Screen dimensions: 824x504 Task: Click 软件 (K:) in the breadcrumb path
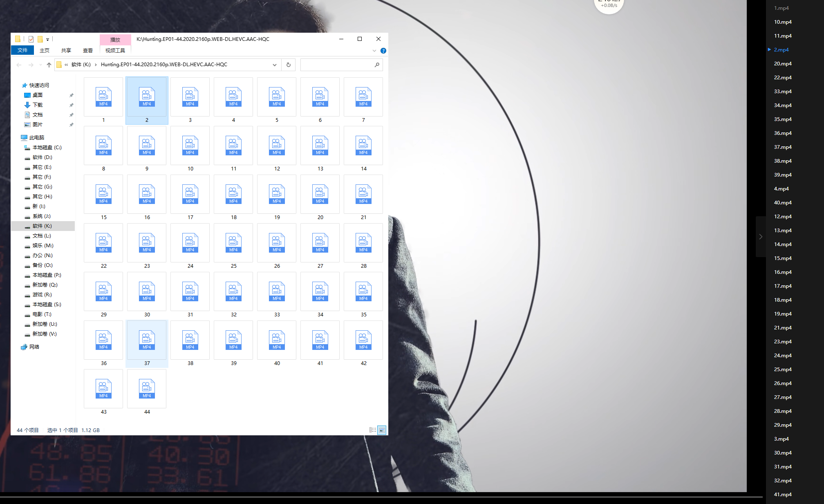coord(81,65)
